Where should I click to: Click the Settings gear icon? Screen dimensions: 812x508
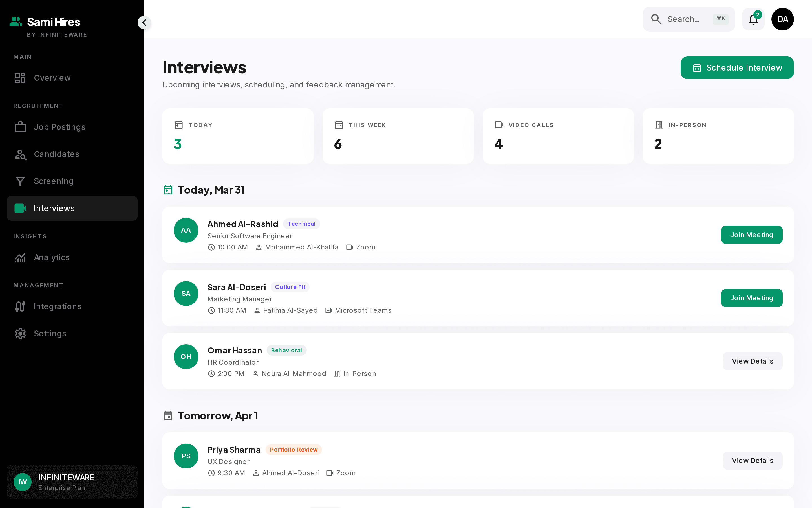point(20,334)
